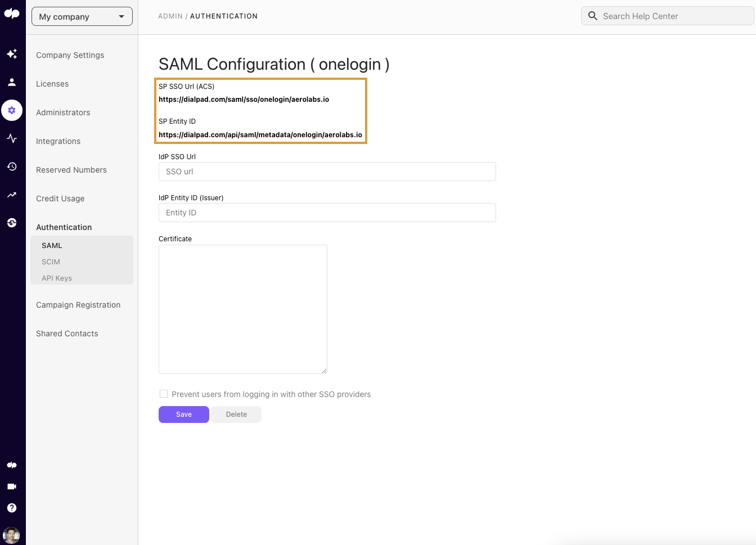Open the activity pulse icon in sidebar
The width and height of the screenshot is (756, 545).
tap(12, 138)
